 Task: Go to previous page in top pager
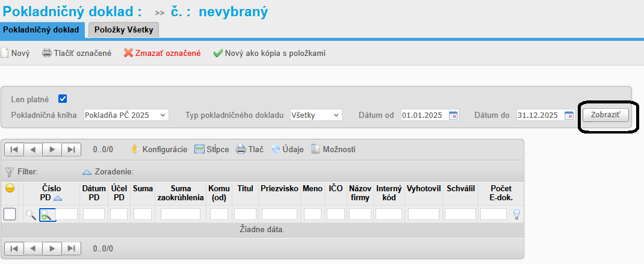point(33,150)
